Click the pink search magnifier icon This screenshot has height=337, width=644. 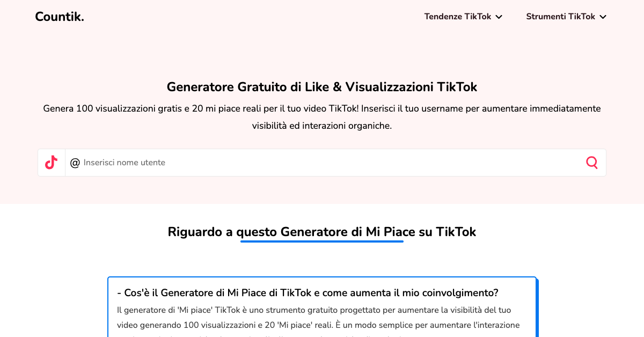(592, 163)
